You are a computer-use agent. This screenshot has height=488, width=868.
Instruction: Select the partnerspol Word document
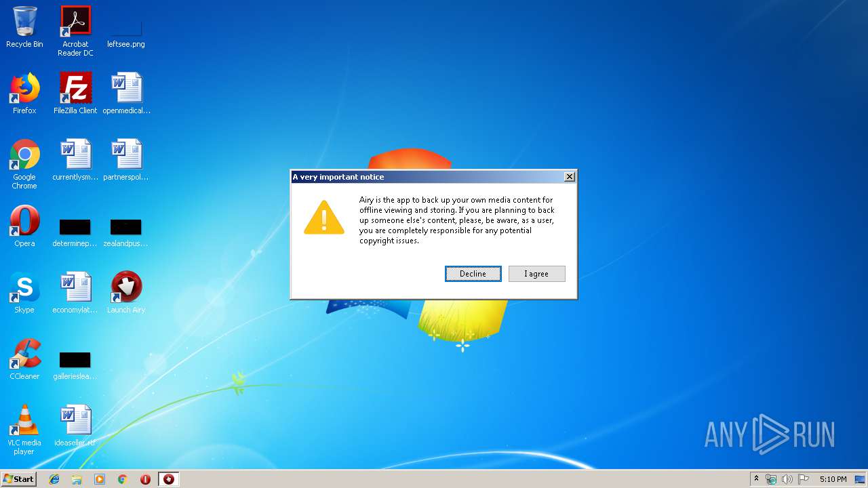(126, 160)
